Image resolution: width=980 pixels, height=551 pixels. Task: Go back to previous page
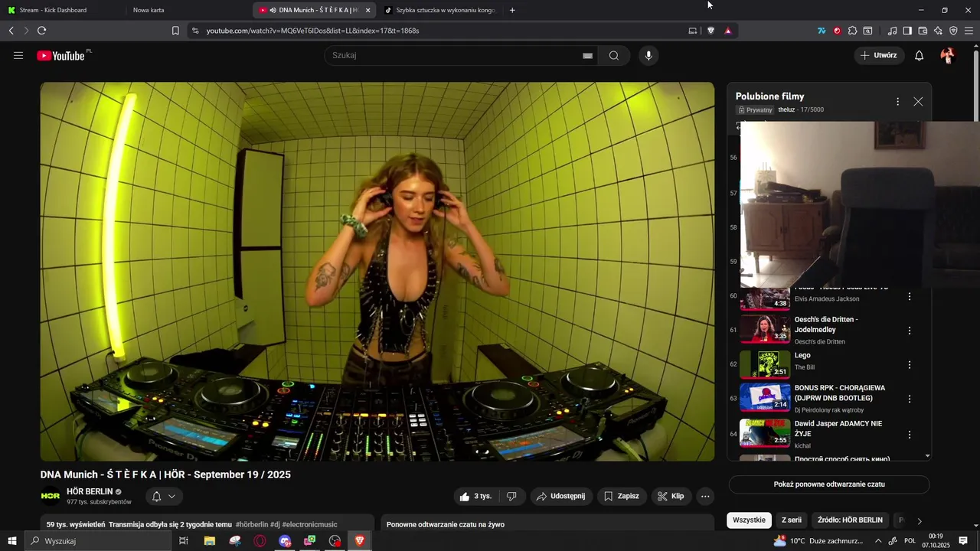(11, 31)
